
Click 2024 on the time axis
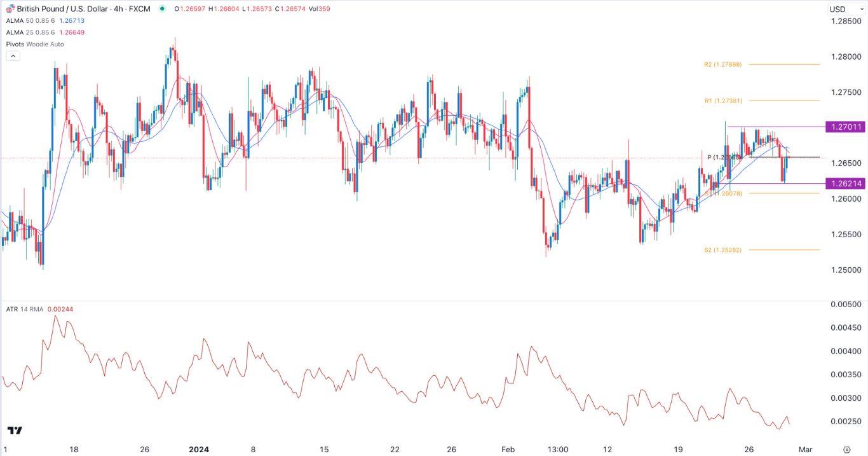coord(199,449)
